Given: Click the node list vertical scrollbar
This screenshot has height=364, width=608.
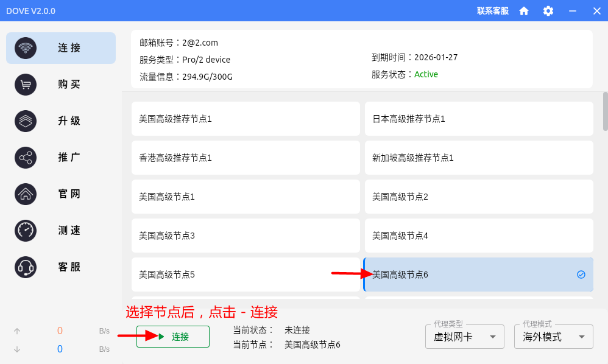Looking at the screenshot, I should pyautogui.click(x=605, y=111).
